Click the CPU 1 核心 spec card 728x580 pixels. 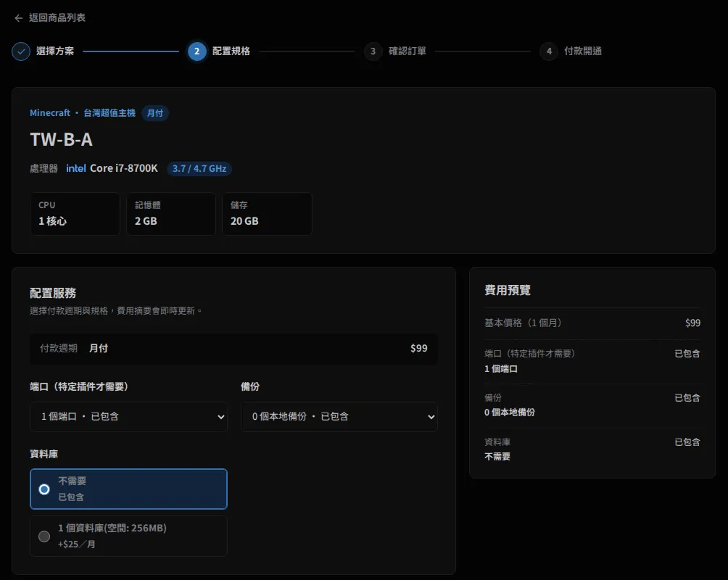click(x=75, y=214)
